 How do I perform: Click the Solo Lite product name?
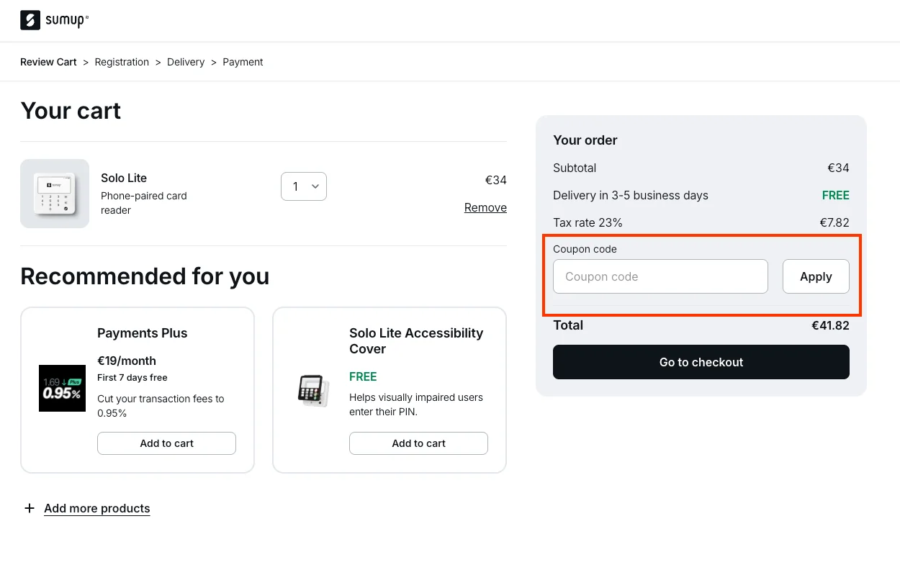(x=124, y=178)
